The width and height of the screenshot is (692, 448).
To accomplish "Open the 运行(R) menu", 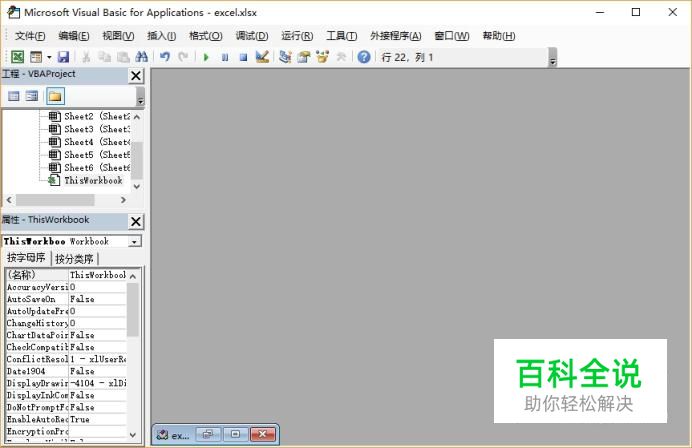I will 297,36.
